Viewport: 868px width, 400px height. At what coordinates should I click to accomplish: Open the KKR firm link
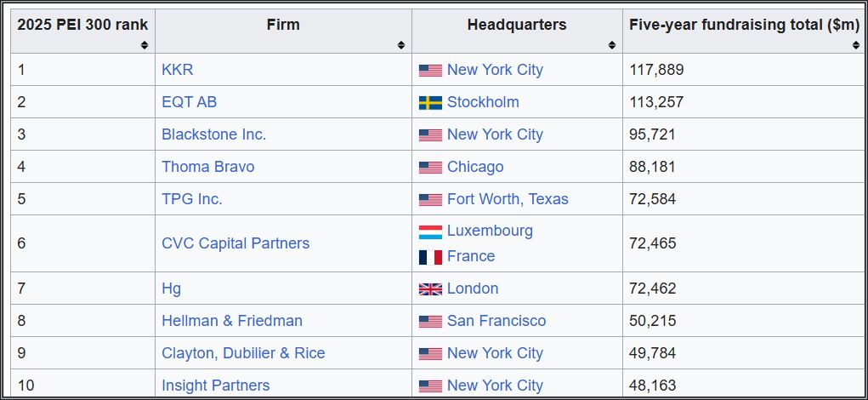tap(178, 70)
